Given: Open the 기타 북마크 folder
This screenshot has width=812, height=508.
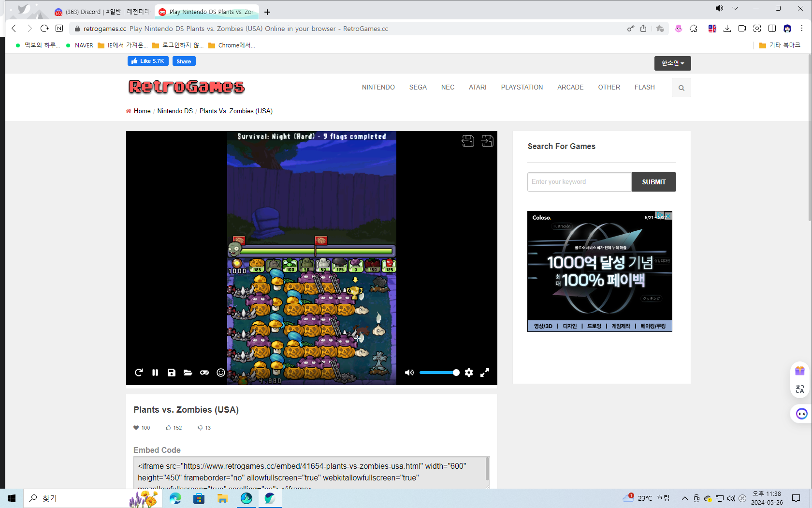Looking at the screenshot, I should [x=780, y=45].
